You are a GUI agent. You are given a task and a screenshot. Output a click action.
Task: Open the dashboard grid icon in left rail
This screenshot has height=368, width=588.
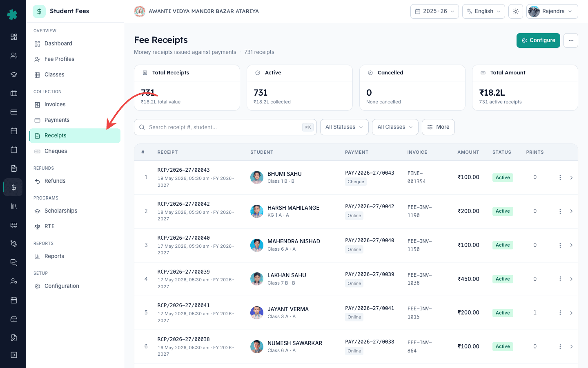point(14,37)
